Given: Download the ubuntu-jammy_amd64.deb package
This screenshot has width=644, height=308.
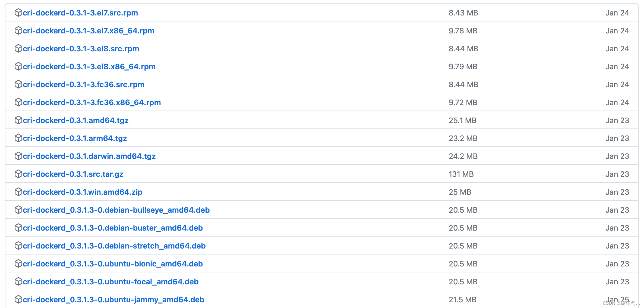Looking at the screenshot, I should (113, 300).
